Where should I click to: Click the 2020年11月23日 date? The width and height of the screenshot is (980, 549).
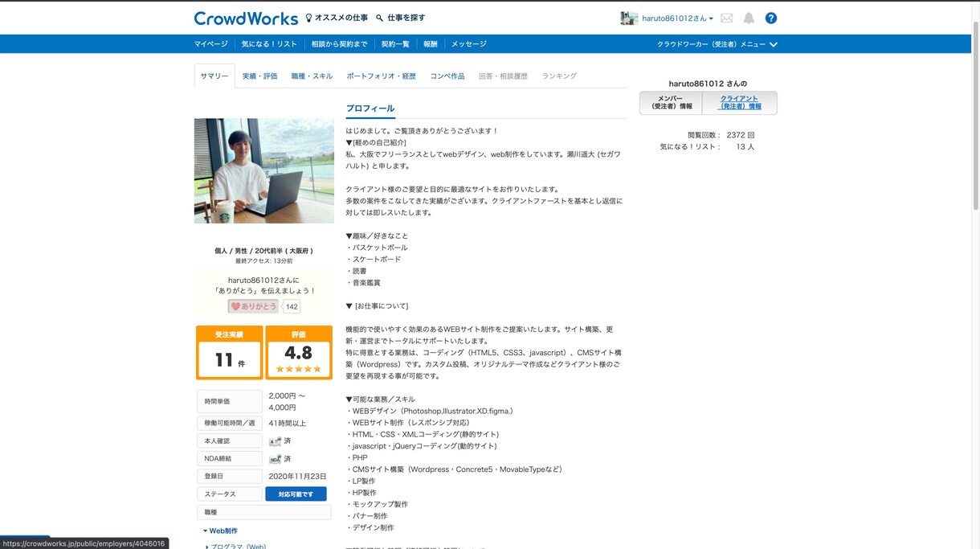pyautogui.click(x=298, y=477)
